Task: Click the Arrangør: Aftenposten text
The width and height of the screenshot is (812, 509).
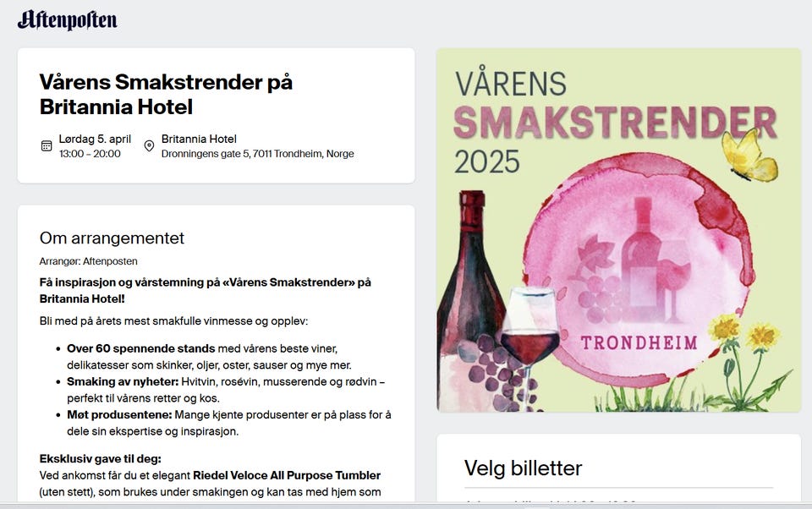Action: coord(88,261)
